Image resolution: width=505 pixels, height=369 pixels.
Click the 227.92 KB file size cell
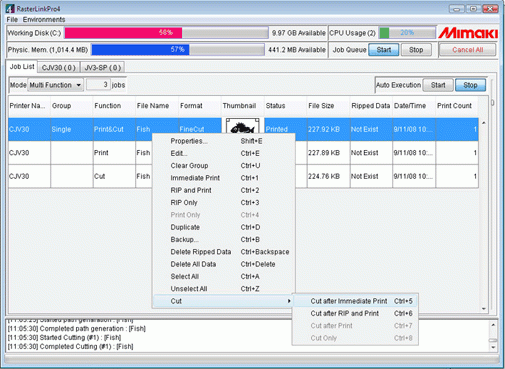328,129
